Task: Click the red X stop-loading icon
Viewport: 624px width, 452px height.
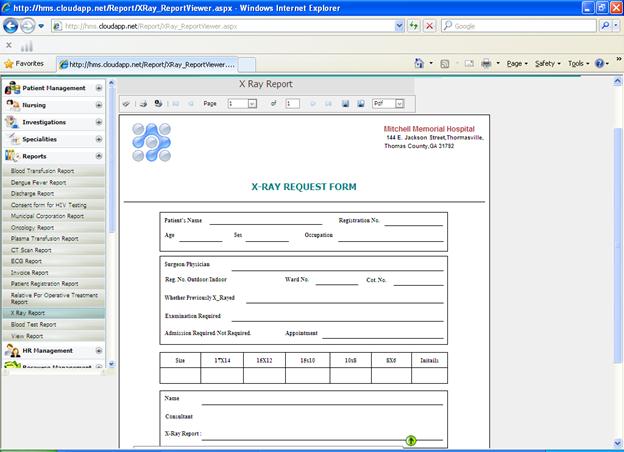Action: click(429, 26)
